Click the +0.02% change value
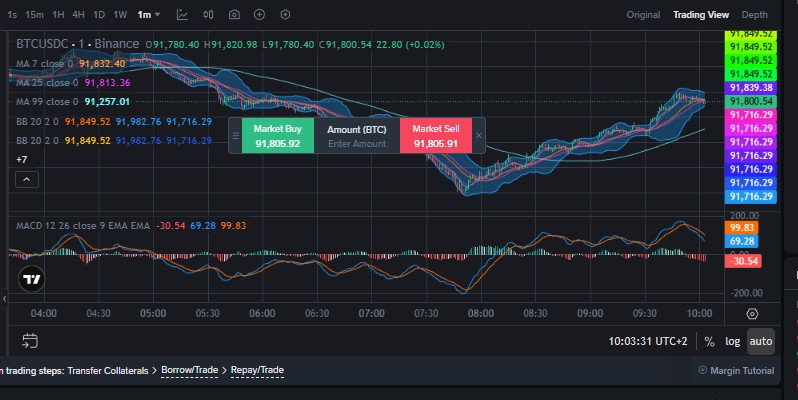Screen dimensions: 798x400 click(425, 45)
